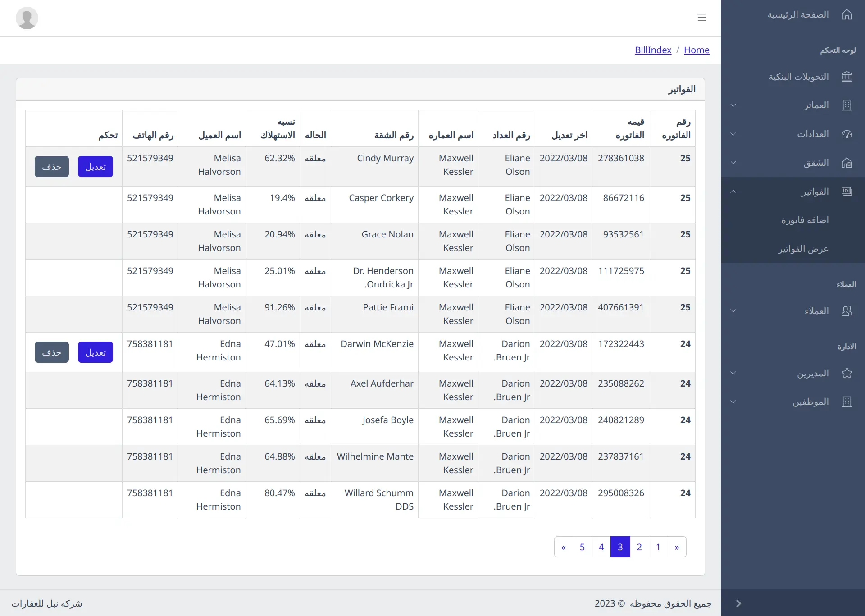The width and height of the screenshot is (865, 616).
Task: Open the user avatar profile menu
Action: (x=27, y=18)
